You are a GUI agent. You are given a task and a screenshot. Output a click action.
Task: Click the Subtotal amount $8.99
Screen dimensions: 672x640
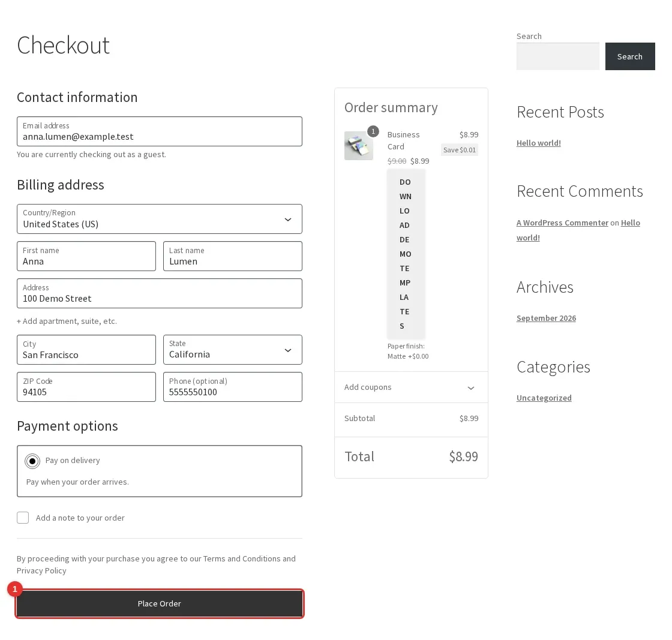[469, 419]
